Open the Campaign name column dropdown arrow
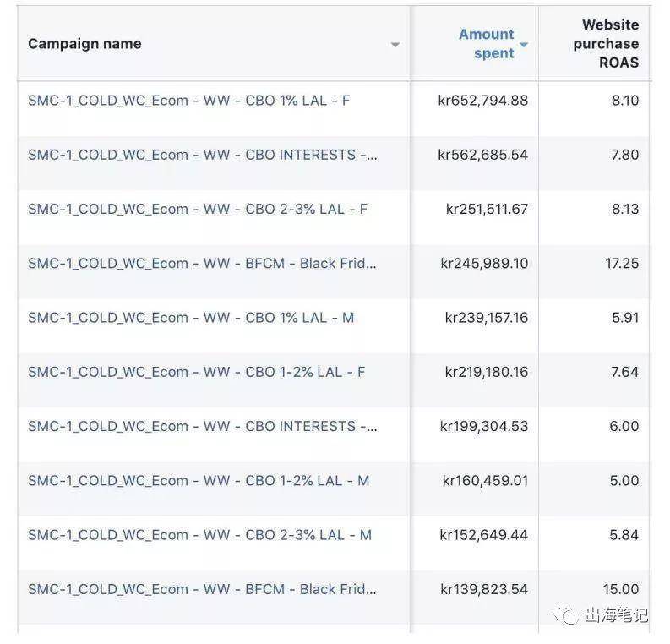 tap(395, 45)
